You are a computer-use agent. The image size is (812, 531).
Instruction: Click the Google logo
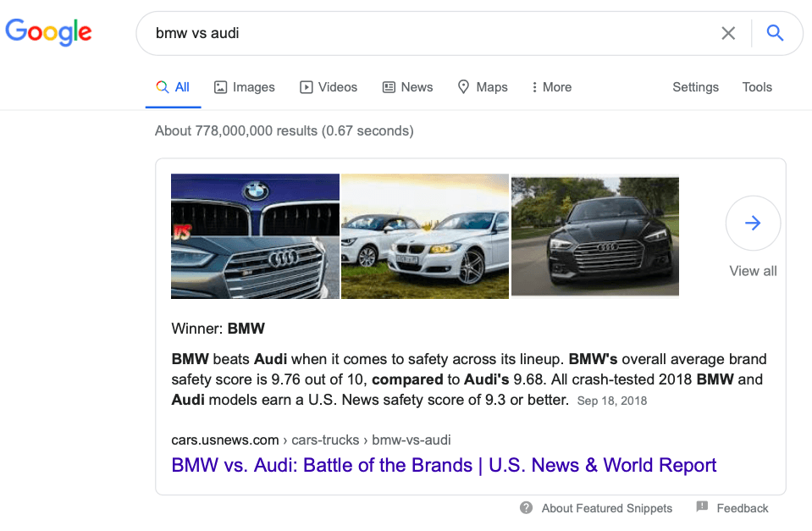[48, 32]
